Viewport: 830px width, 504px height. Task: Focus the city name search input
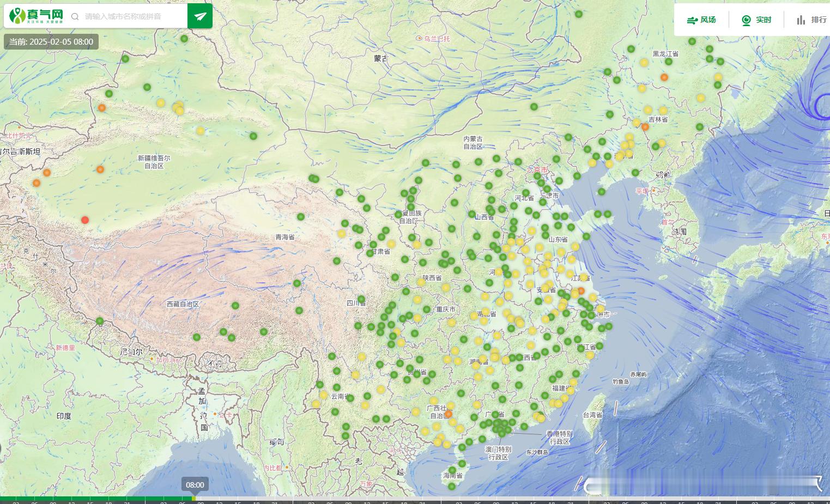pos(134,16)
